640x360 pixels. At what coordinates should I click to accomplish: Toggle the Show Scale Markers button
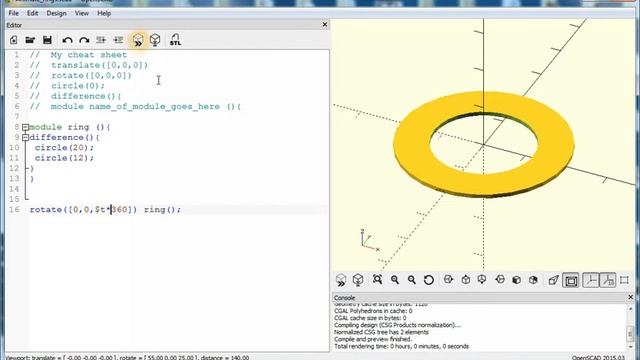[x=608, y=280]
